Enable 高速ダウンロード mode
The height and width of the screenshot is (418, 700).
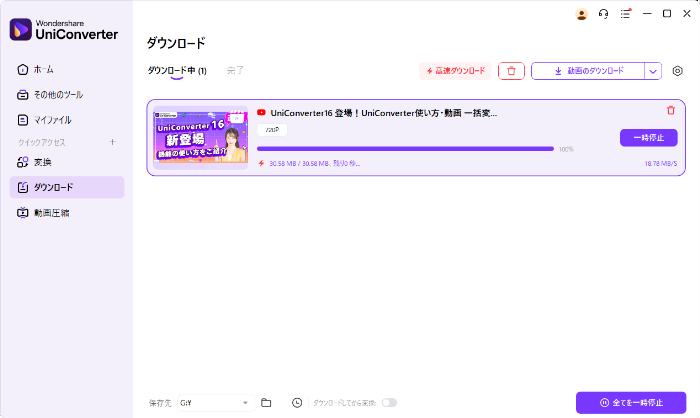pyautogui.click(x=455, y=71)
